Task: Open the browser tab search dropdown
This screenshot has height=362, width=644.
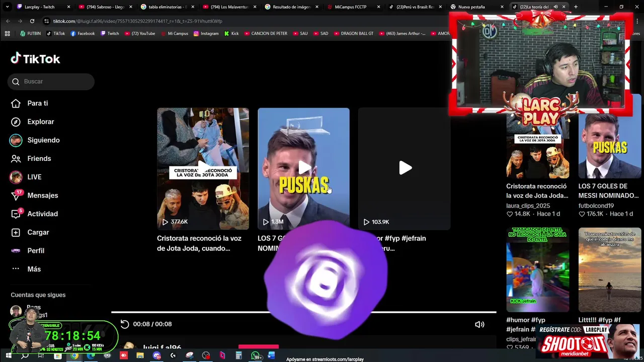Action: click(x=6, y=7)
